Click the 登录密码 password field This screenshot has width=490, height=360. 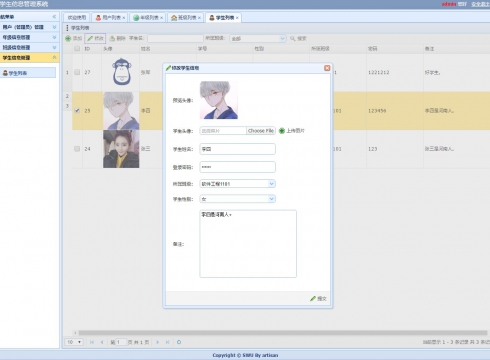click(x=238, y=167)
